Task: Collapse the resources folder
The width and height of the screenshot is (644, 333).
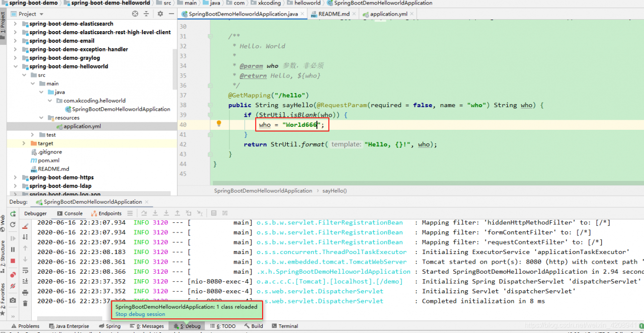Action: pos(41,118)
